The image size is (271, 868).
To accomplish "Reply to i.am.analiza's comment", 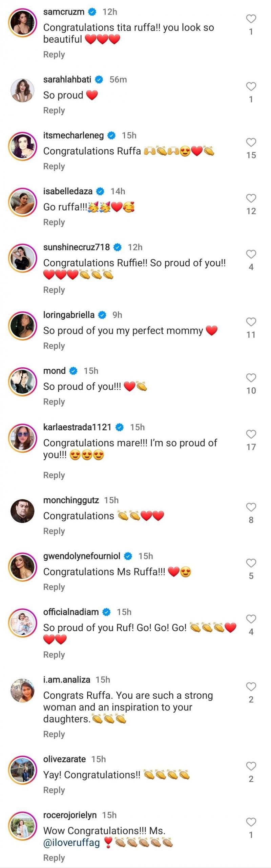I will click(x=54, y=734).
